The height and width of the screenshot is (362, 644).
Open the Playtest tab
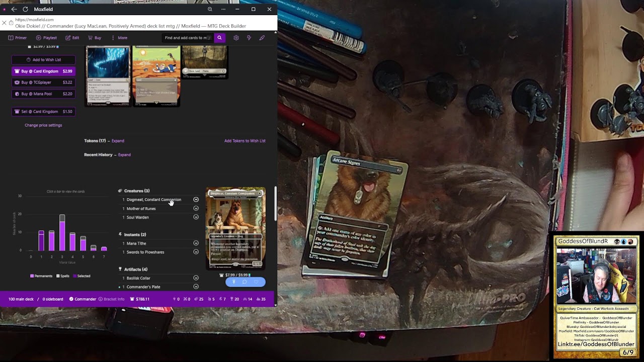(46, 38)
